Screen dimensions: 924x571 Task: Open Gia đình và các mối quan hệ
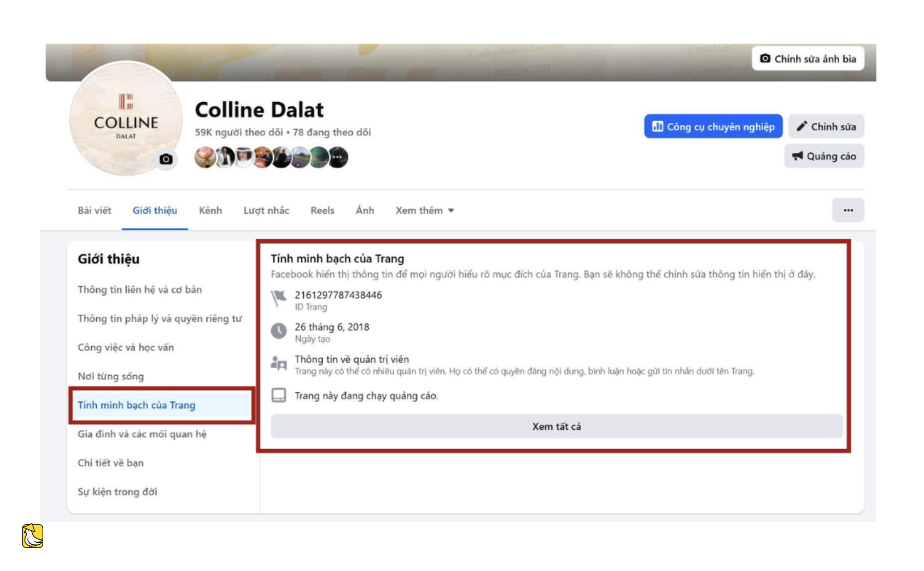click(x=142, y=434)
